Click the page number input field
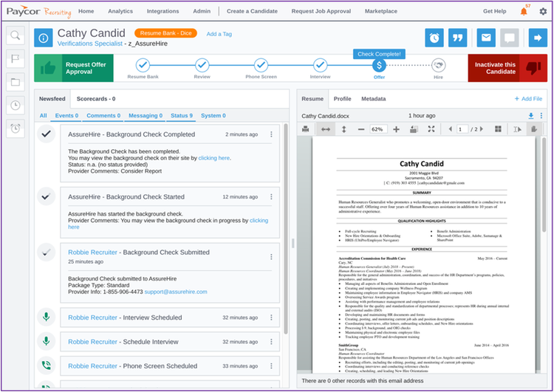 463,129
